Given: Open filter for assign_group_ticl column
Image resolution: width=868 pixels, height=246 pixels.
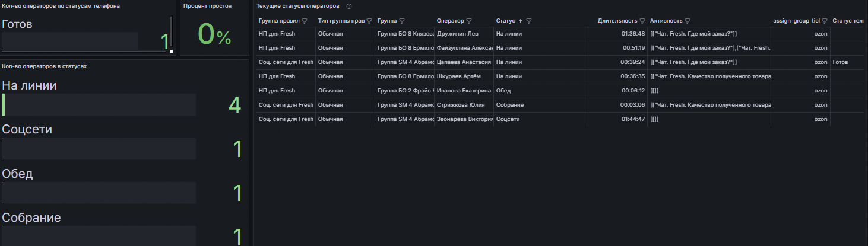Looking at the screenshot, I should [x=825, y=21].
